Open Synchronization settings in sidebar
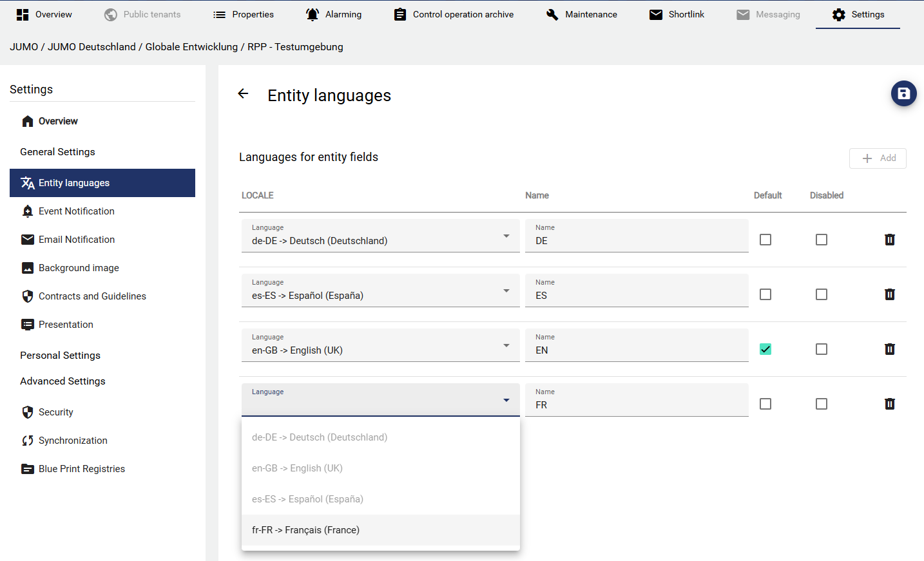The width and height of the screenshot is (924, 561). pos(72,441)
